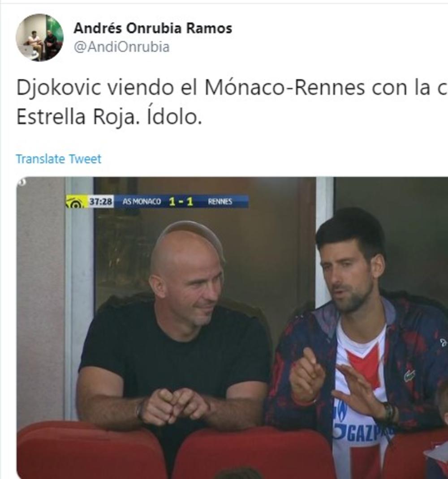Screen dimensions: 448x479
Task: Open the @AndiOnrubia handle link
Action: [122, 47]
